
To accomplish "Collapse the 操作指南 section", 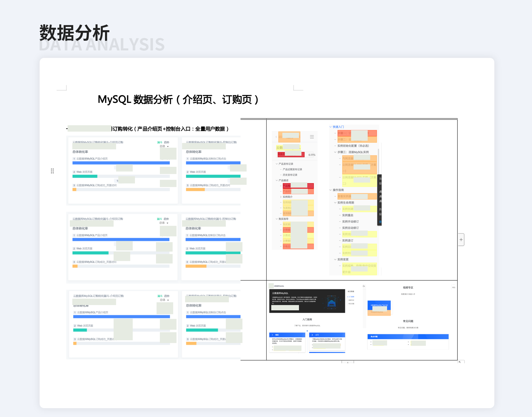I will pos(330,190).
